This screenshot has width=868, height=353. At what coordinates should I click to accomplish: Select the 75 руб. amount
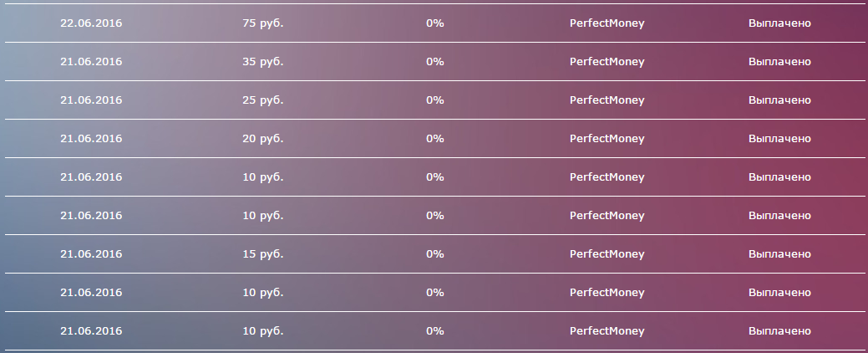(262, 23)
